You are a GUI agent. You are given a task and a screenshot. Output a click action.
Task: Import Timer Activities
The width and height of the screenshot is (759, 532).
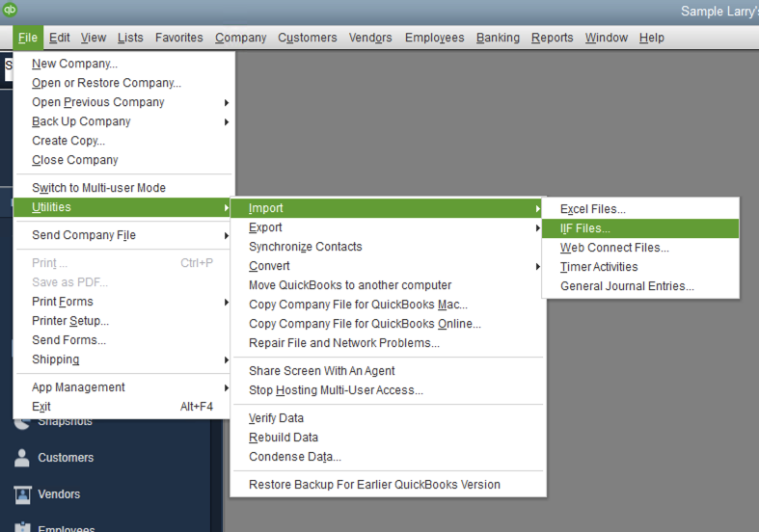[x=640, y=267]
